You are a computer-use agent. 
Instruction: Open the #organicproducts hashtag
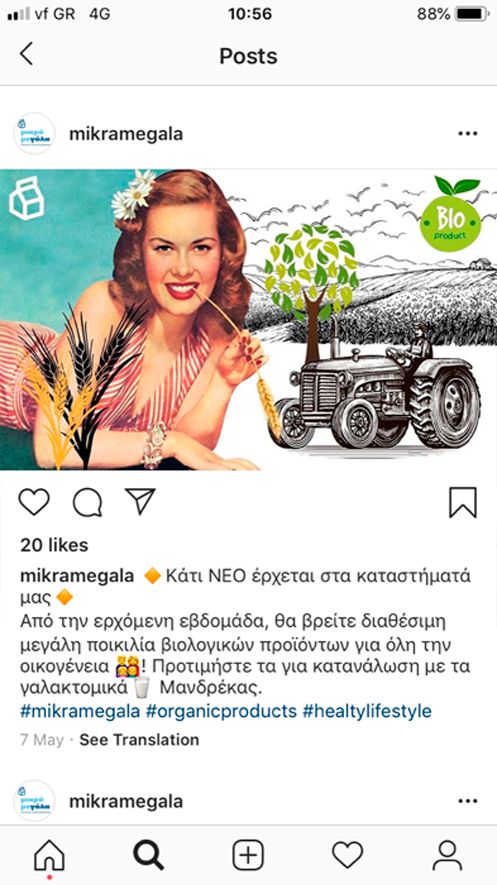click(221, 711)
